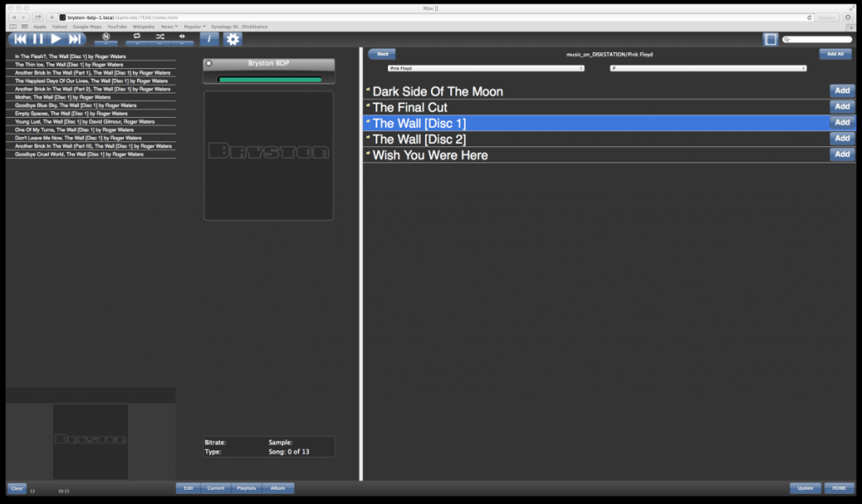Select Another Brick In The Wall (Part 1)

click(x=91, y=72)
